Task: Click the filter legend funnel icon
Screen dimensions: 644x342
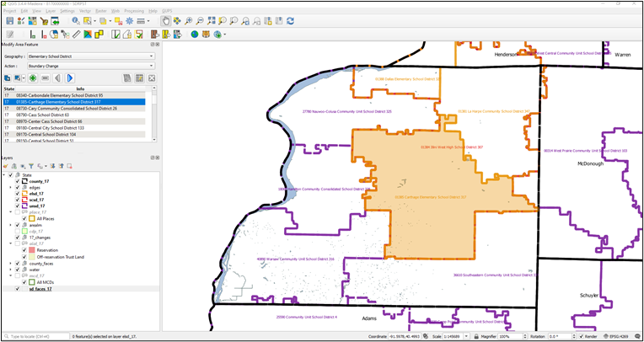Action: pyautogui.click(x=30, y=166)
